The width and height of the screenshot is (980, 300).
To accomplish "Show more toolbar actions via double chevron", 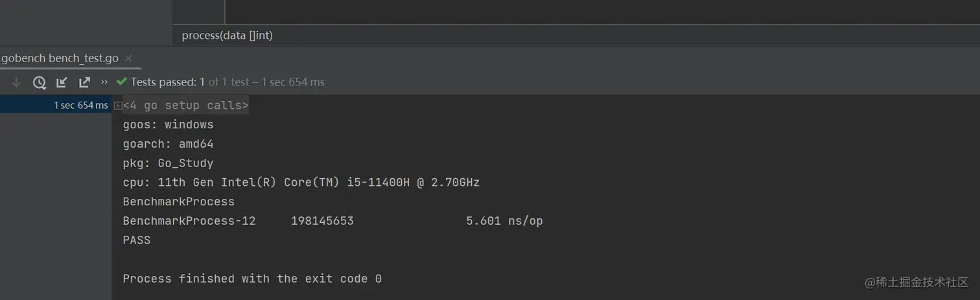I will (x=104, y=82).
